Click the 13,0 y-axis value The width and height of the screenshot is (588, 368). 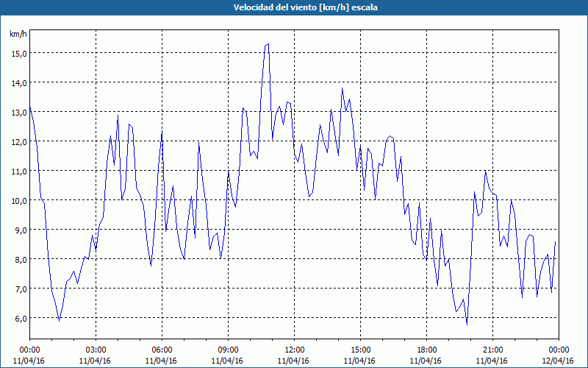pyautogui.click(x=19, y=113)
